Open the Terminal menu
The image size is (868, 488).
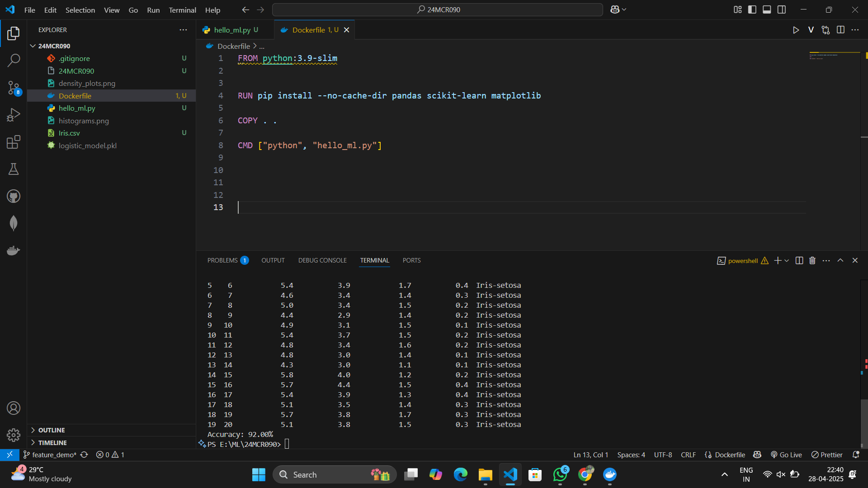182,9
